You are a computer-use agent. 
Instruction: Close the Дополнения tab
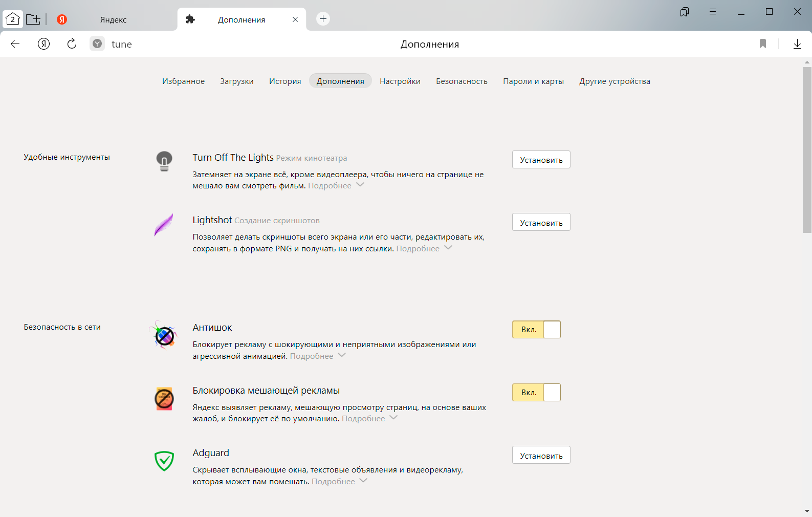click(295, 19)
